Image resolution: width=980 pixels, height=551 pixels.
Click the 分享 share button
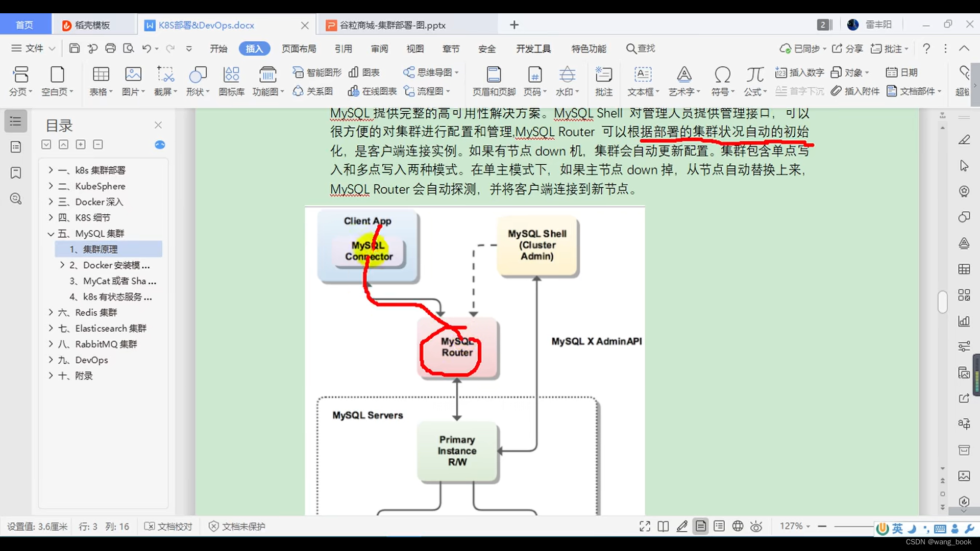pyautogui.click(x=847, y=48)
